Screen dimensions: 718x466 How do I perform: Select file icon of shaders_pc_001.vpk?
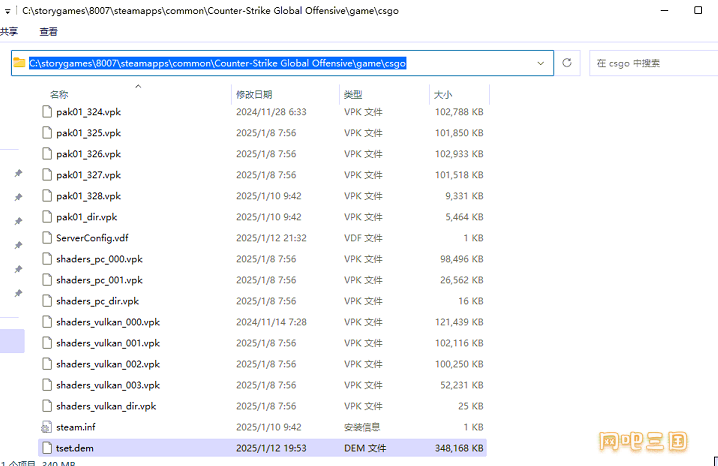click(47, 280)
